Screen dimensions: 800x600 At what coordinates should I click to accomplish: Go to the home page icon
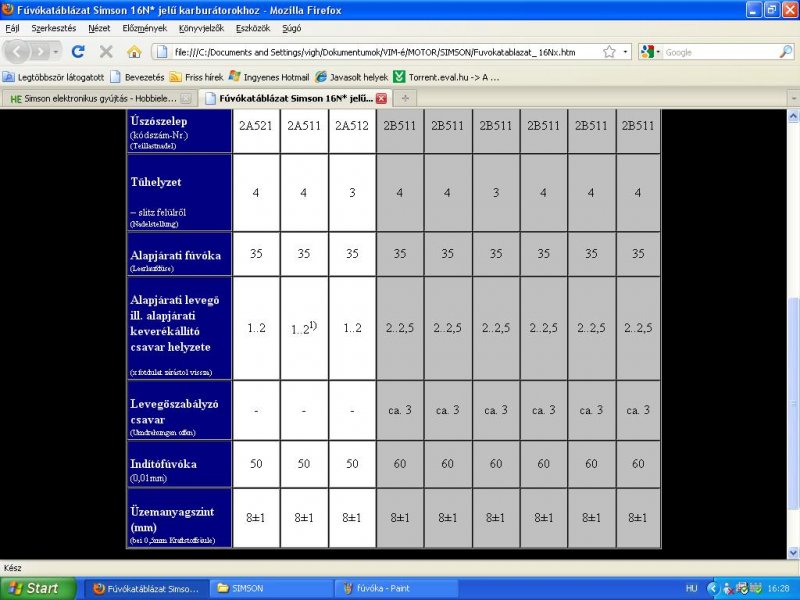[x=134, y=52]
